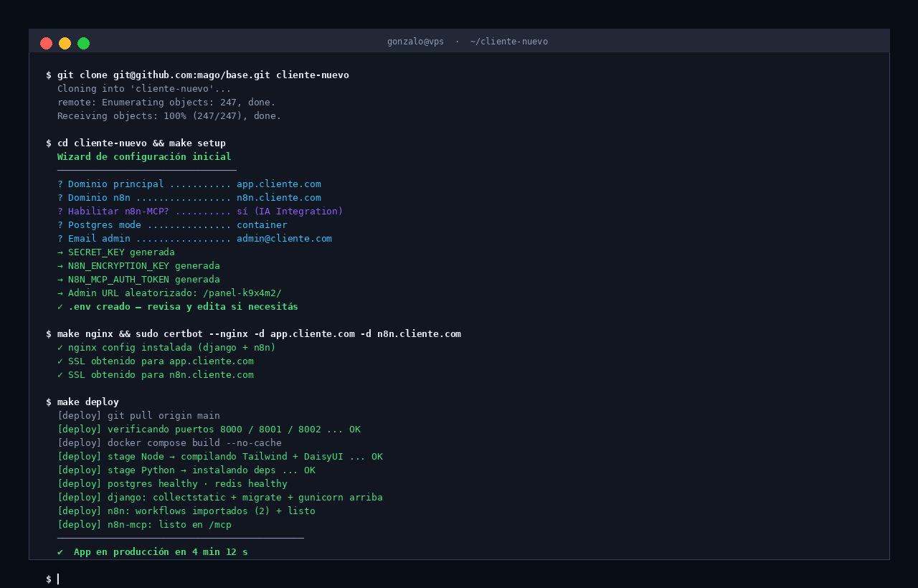This screenshot has height=588, width=918.
Task: Click the empty prompt cursor at the bottom
Action: coord(57,579)
